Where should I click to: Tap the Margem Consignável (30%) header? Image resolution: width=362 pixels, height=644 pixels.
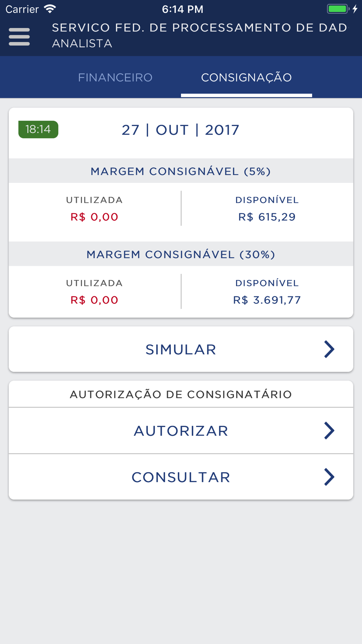pos(181,255)
